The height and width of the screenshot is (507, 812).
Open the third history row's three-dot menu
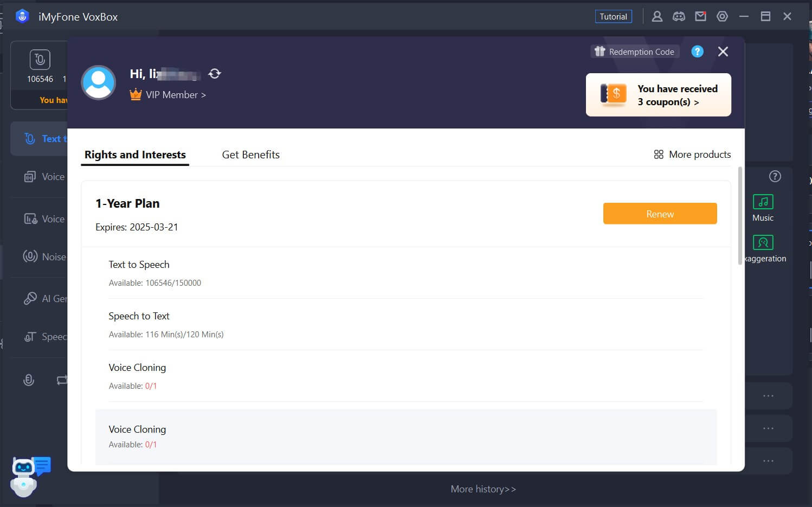[x=768, y=461]
